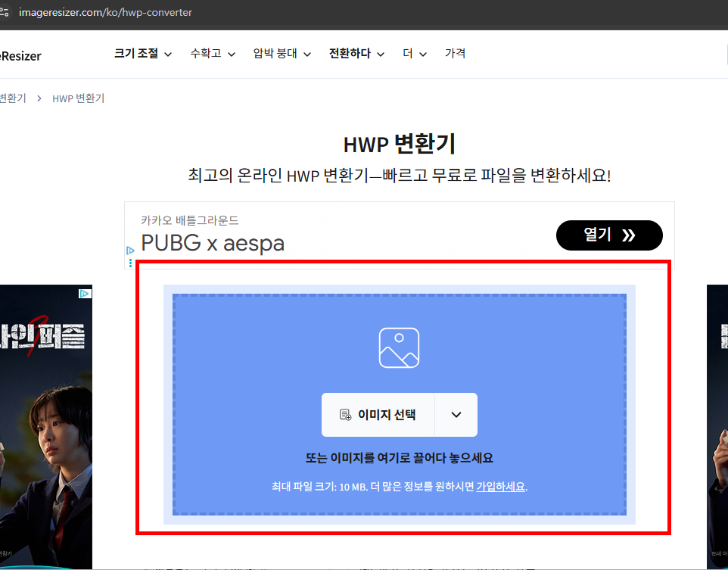Click the HWP 변환기 breadcrumb link
The width and height of the screenshot is (728, 570).
(78, 98)
